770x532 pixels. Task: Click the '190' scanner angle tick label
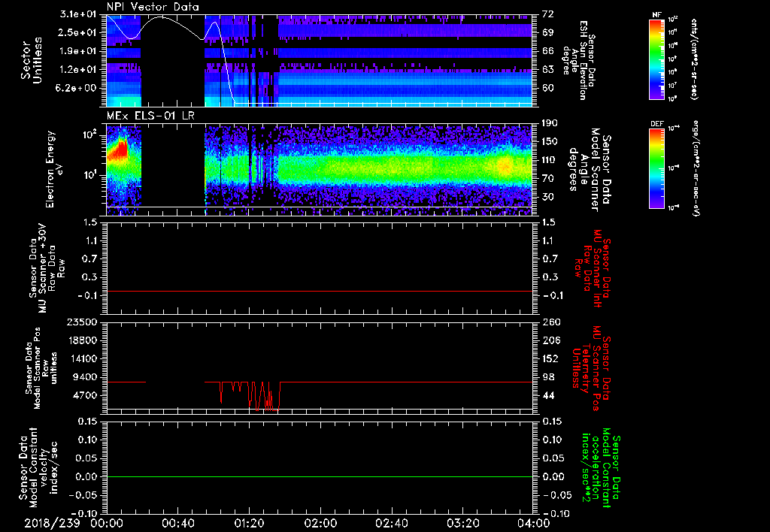click(x=550, y=123)
